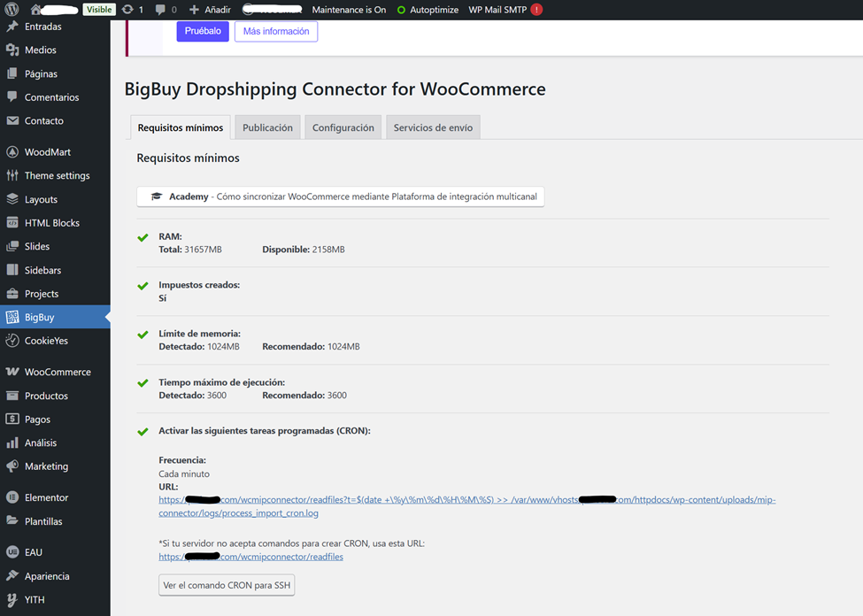Viewport: 863px width, 616px height.
Task: Click the Autoptimize green status circle
Action: 401,11
